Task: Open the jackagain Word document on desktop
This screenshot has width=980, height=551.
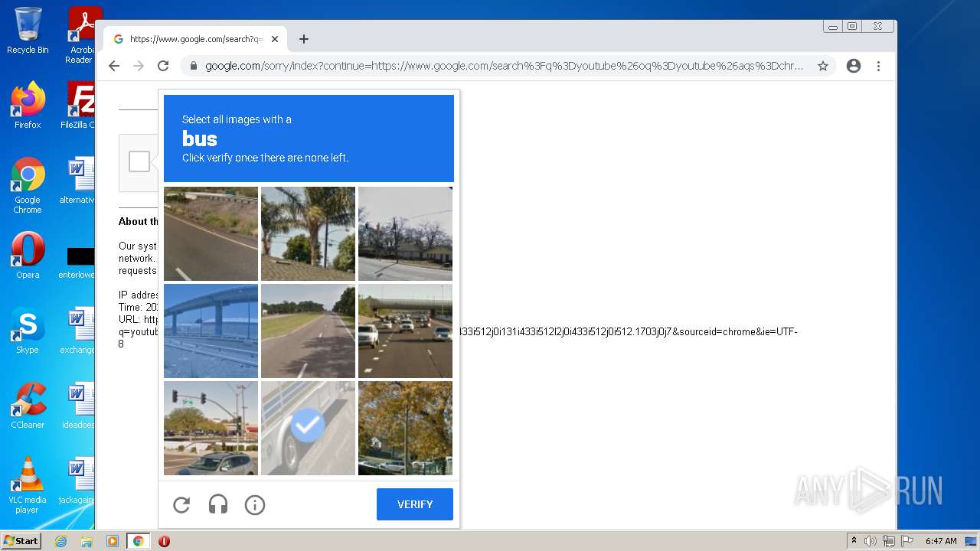Action: click(77, 480)
